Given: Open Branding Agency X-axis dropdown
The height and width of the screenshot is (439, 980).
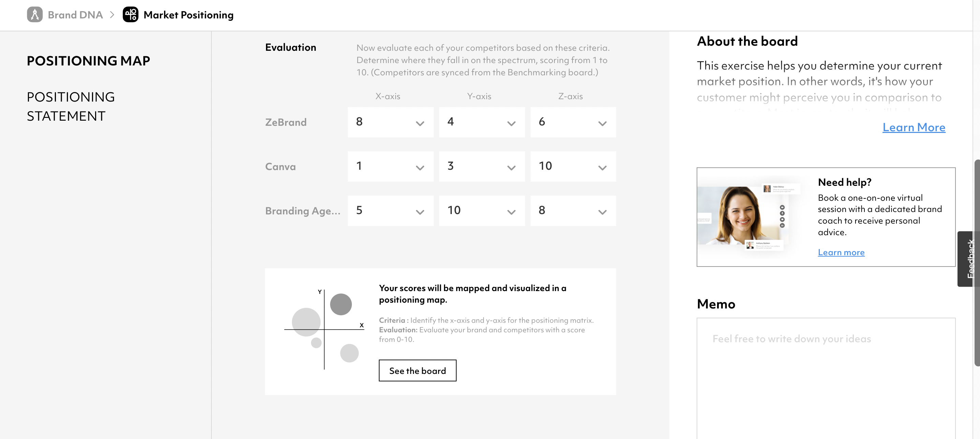Looking at the screenshot, I should click(x=390, y=211).
